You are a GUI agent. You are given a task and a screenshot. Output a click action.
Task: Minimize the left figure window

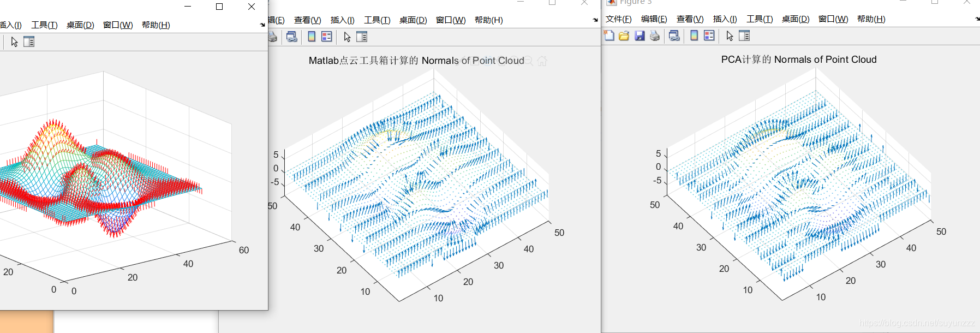click(x=188, y=7)
